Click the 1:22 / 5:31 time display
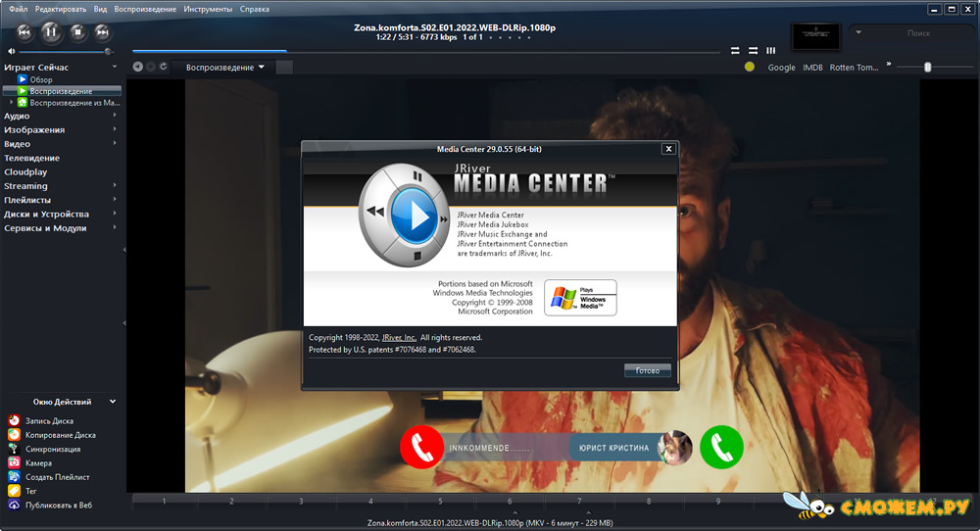 click(x=395, y=37)
